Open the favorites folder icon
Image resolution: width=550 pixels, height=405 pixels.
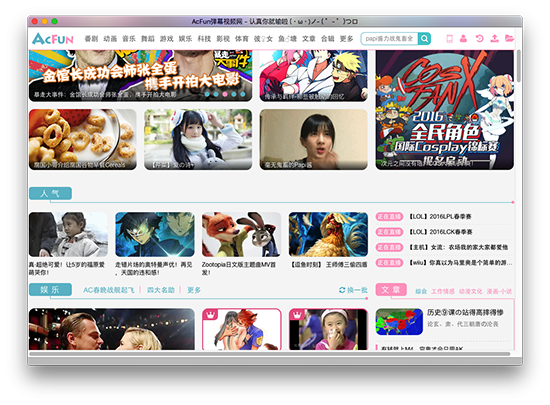(509, 39)
